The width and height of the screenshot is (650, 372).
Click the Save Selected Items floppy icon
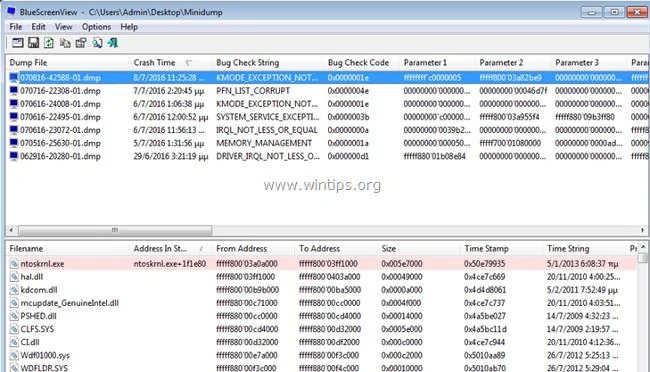point(33,43)
